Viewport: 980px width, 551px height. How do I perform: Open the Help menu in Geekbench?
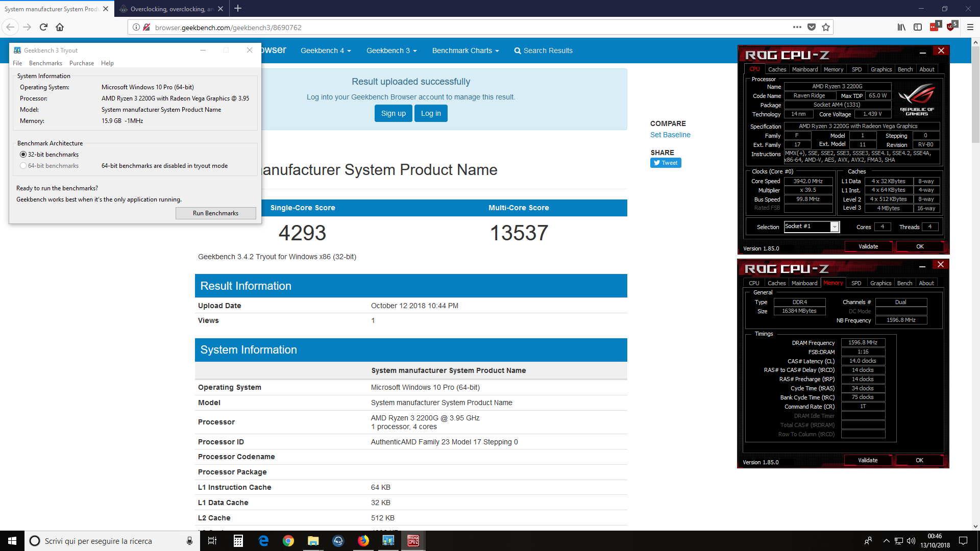(107, 63)
